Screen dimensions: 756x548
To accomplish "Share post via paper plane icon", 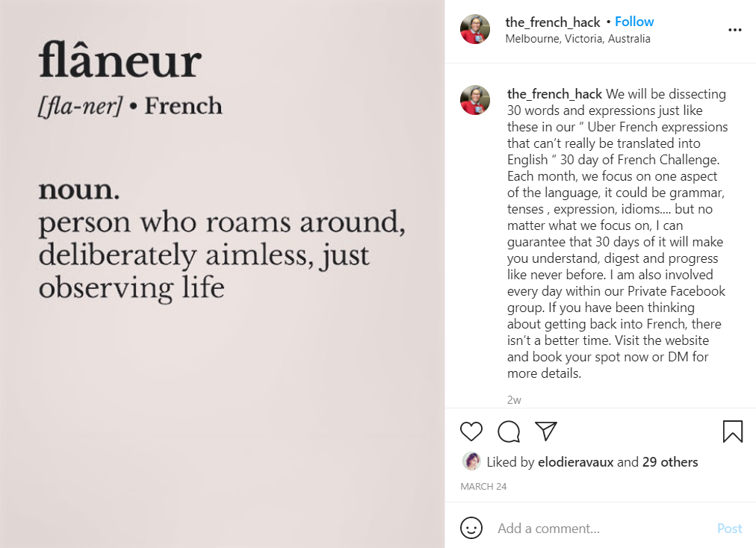I will point(546,431).
